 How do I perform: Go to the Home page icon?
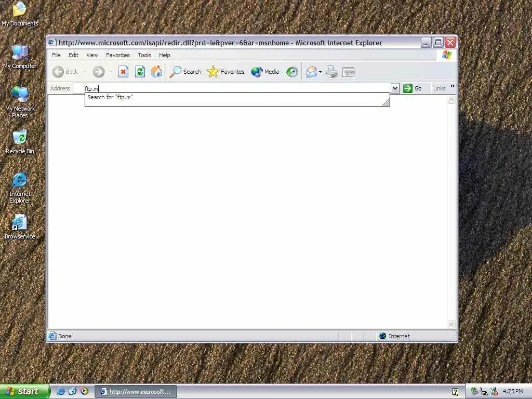coord(156,72)
